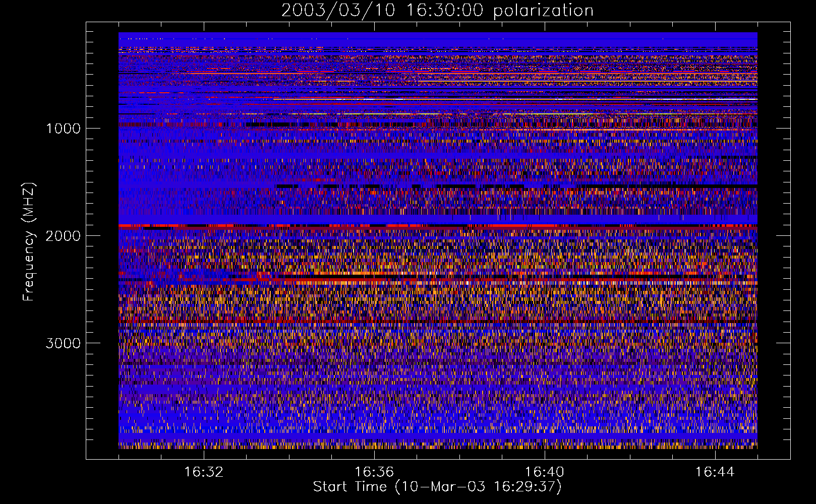Click the 16:40 time tick label
The image size is (816, 504).
[545, 472]
